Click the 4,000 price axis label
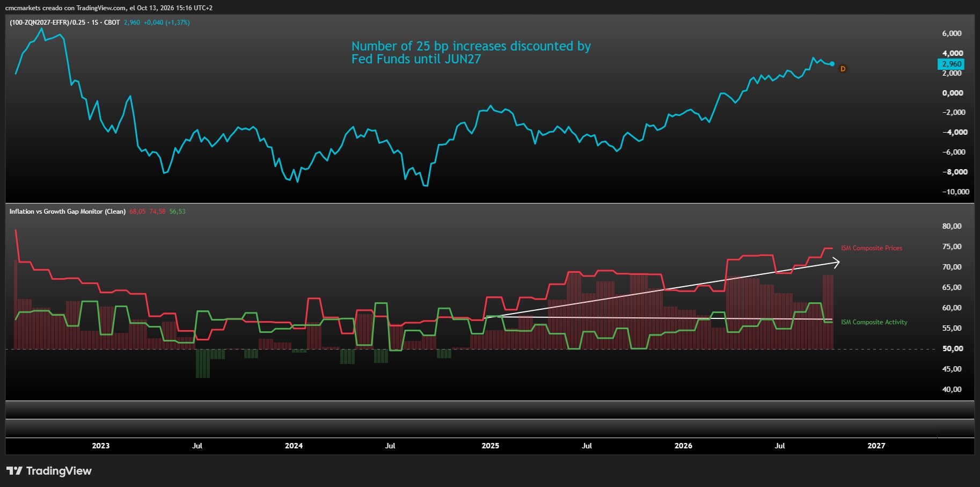980x487 pixels. point(953,53)
